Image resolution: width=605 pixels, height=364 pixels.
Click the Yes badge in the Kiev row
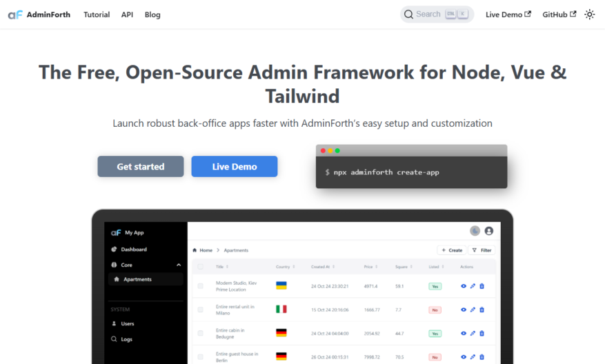(x=435, y=287)
